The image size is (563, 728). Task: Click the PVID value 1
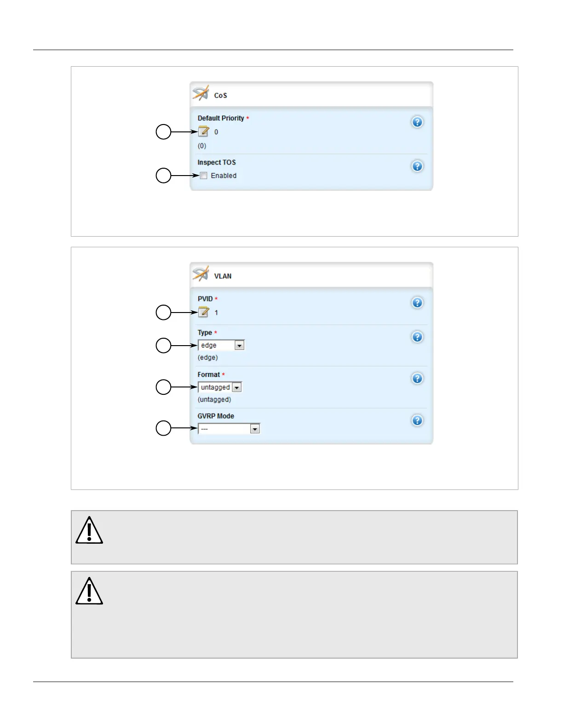(216, 313)
